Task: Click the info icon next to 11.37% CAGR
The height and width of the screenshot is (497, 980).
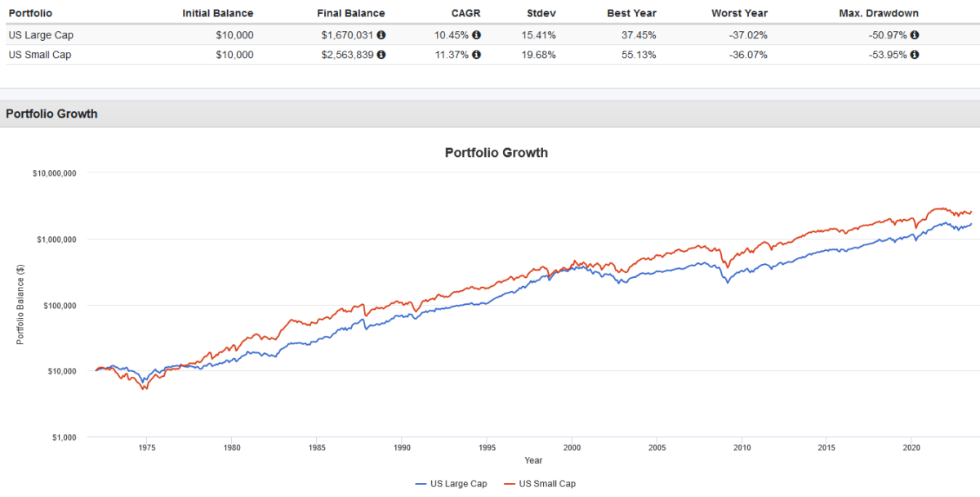Action: tap(478, 55)
